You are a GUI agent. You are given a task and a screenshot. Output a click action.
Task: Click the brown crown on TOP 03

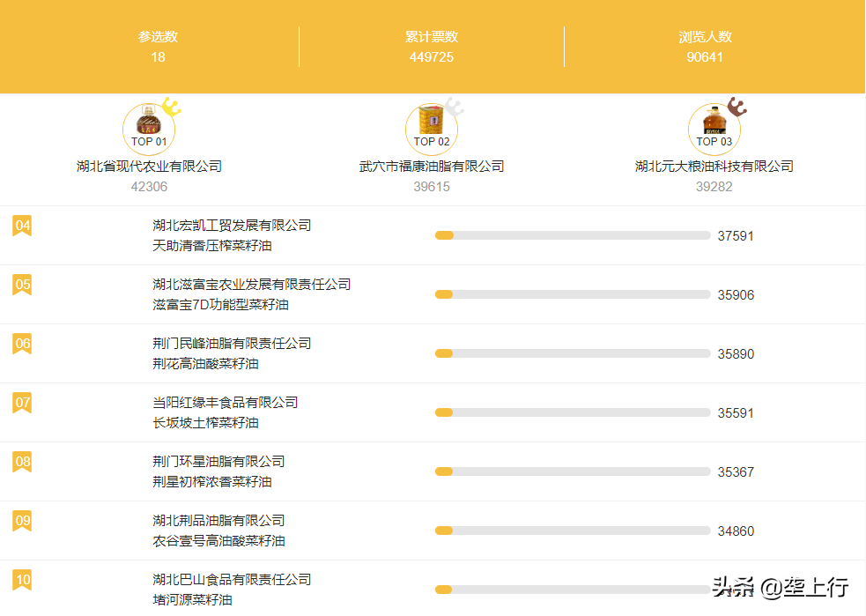pyautogui.click(x=736, y=107)
